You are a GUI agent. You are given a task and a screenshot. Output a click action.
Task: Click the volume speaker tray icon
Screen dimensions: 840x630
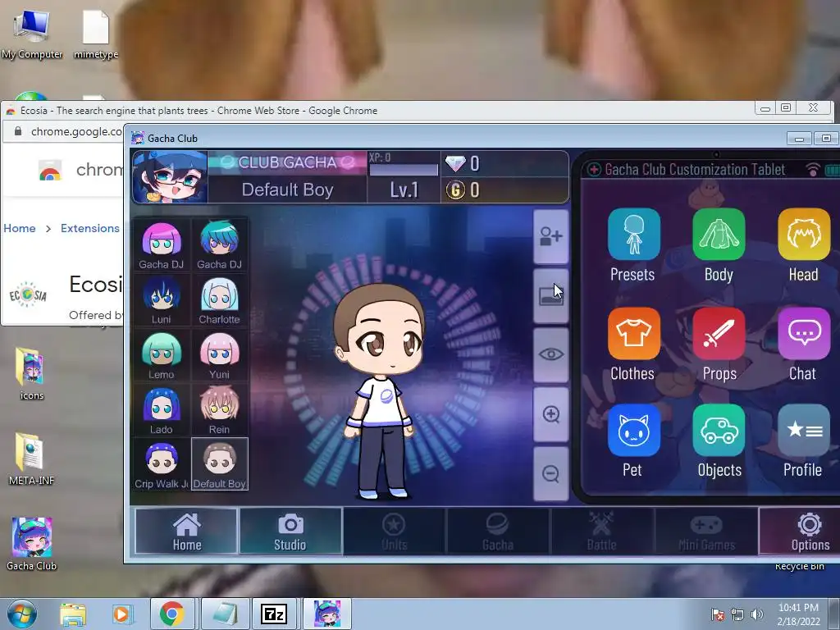pos(757,614)
